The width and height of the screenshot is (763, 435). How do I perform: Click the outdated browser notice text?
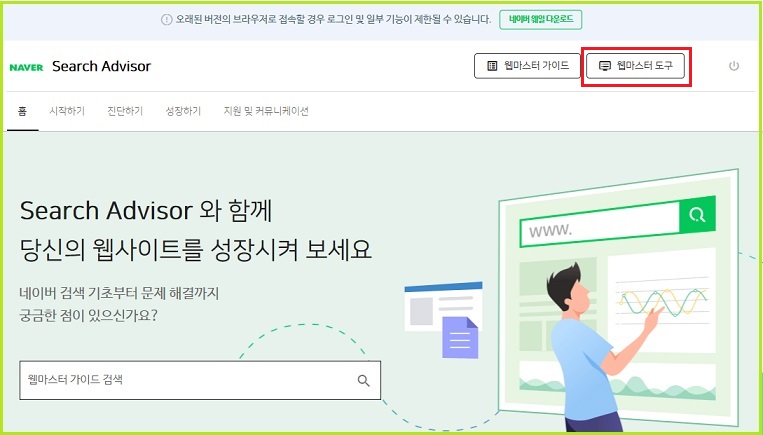click(x=333, y=20)
